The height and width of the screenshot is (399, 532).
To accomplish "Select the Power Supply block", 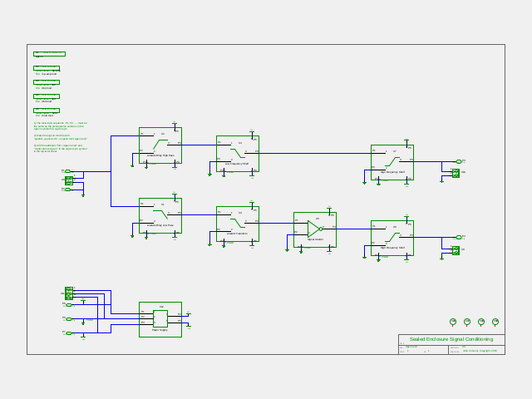I will pos(160,319).
